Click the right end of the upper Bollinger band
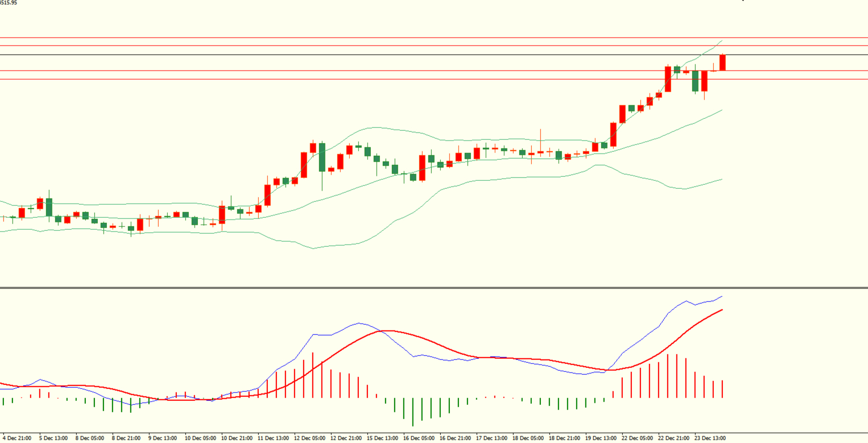The image size is (868, 443). (x=721, y=41)
